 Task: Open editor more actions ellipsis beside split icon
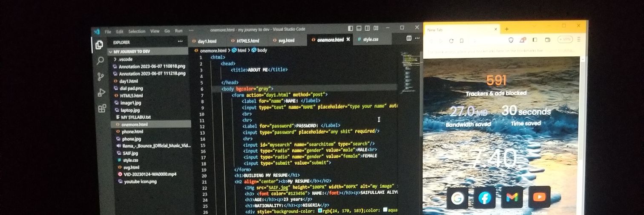[417, 38]
